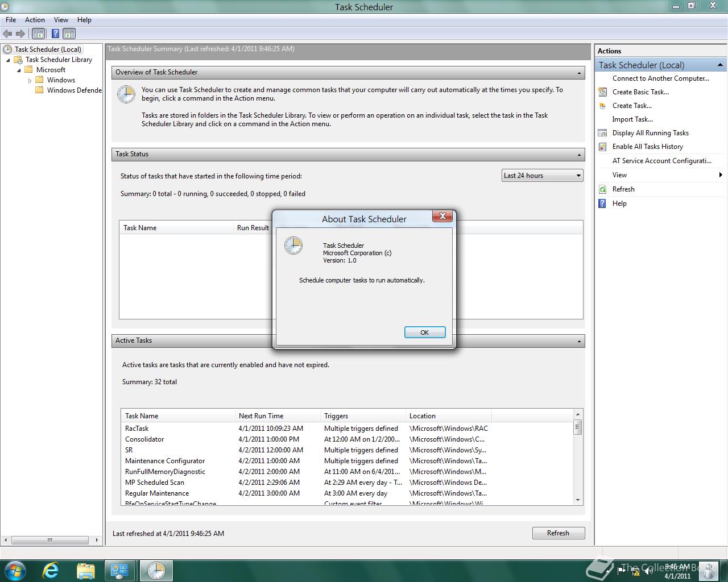Click the Help question-mark icon in Actions pane

click(602, 203)
